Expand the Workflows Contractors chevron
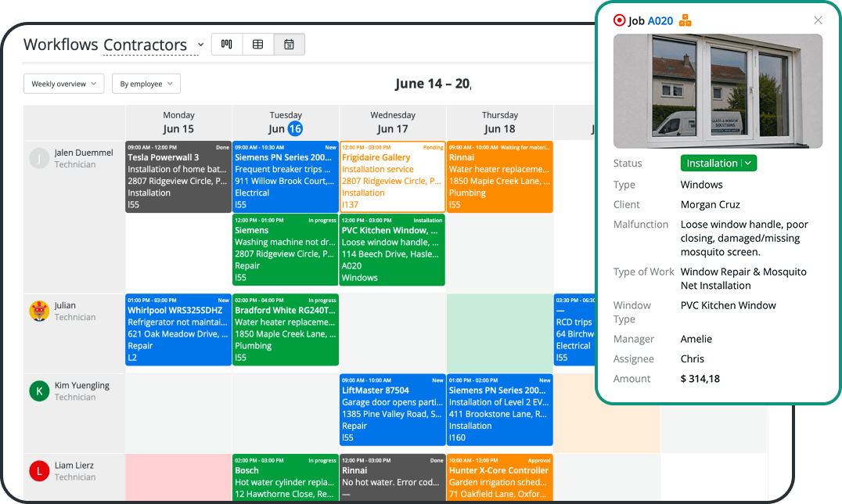This screenshot has height=504, width=842. [201, 45]
